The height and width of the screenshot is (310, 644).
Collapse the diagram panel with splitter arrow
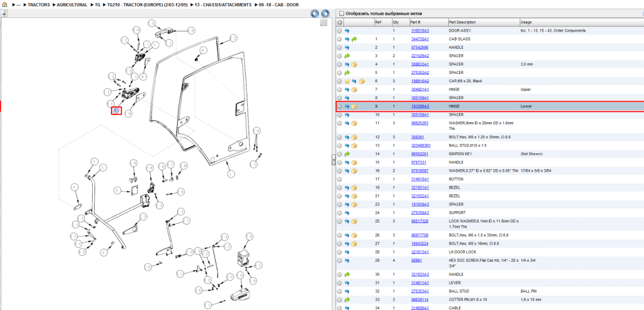pos(334,160)
